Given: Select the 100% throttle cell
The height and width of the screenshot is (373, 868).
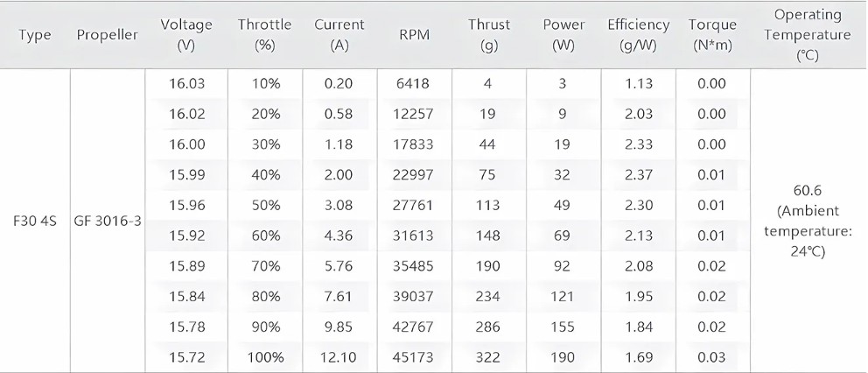Looking at the screenshot, I should coord(265,357).
